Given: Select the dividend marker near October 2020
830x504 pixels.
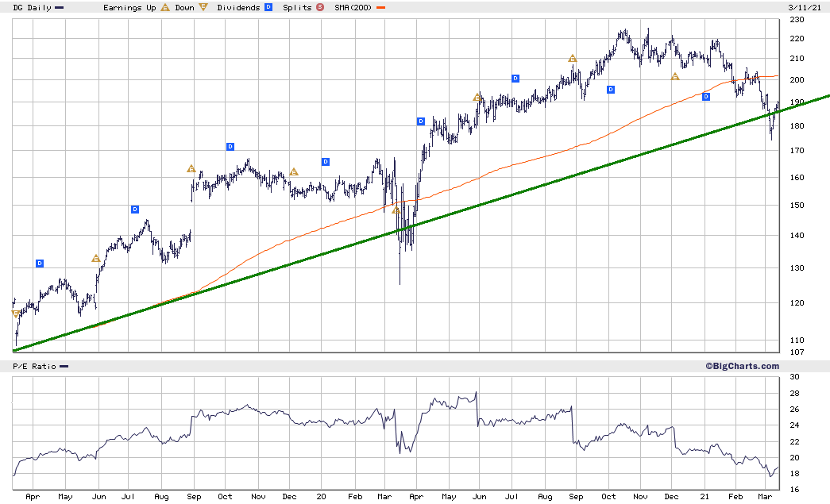Looking at the screenshot, I should 611,90.
